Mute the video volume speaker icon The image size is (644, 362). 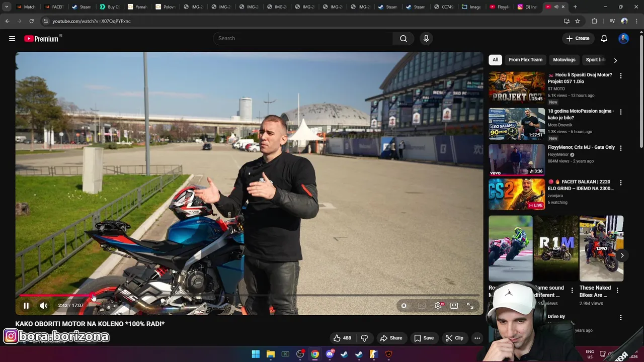coord(44,306)
